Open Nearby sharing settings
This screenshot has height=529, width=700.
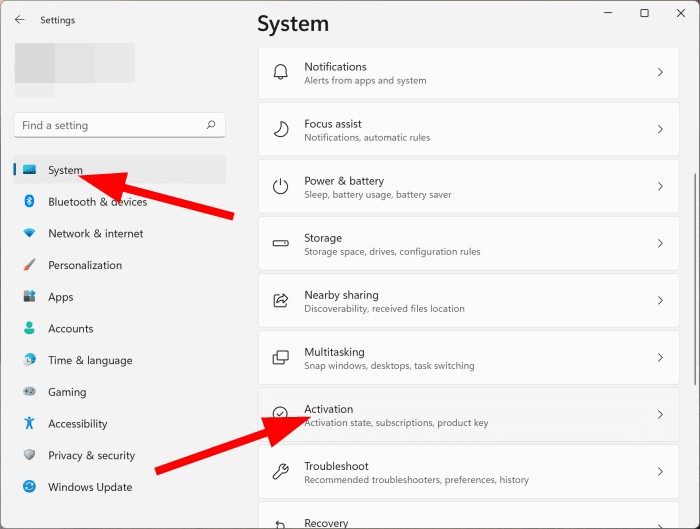coord(469,300)
